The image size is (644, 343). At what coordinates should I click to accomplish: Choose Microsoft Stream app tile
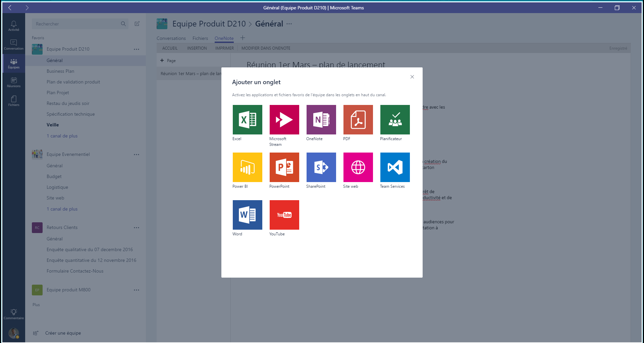284,120
